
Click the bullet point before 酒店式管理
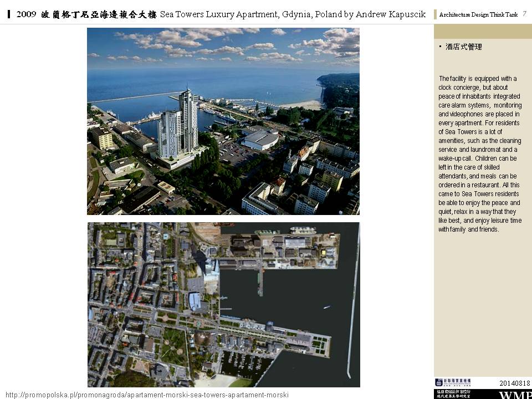[440, 47]
